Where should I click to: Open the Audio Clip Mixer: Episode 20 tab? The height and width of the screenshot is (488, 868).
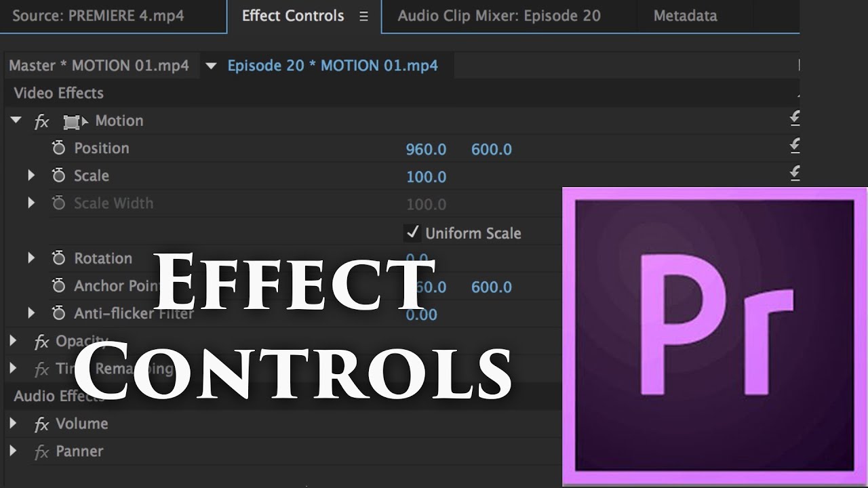(x=499, y=16)
